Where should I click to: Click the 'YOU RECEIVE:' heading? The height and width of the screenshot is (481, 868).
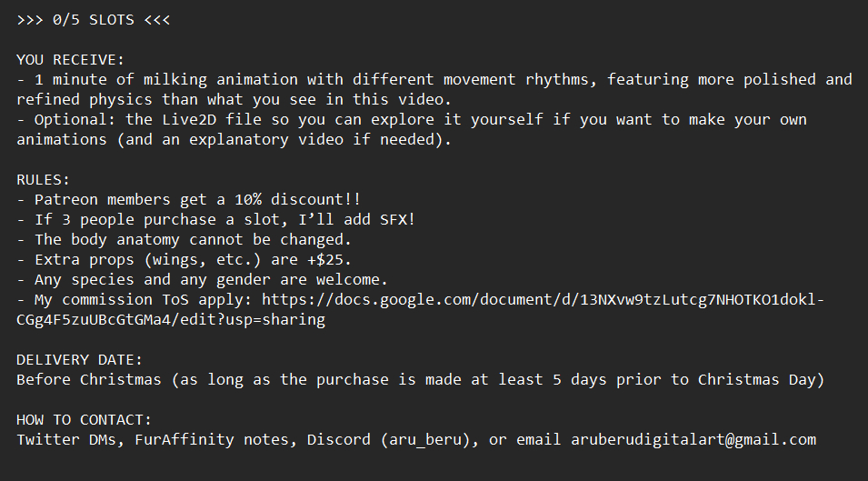pos(71,60)
